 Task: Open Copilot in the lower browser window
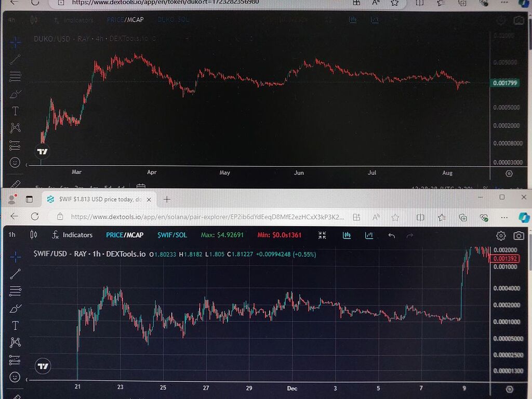[524, 218]
